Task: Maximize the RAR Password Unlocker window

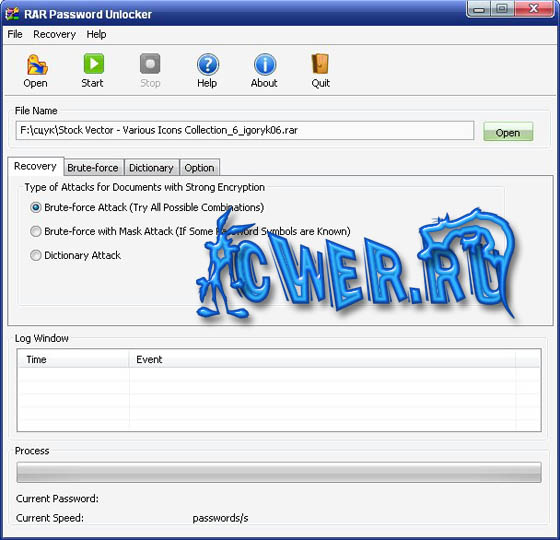Action: pyautogui.click(x=502, y=9)
